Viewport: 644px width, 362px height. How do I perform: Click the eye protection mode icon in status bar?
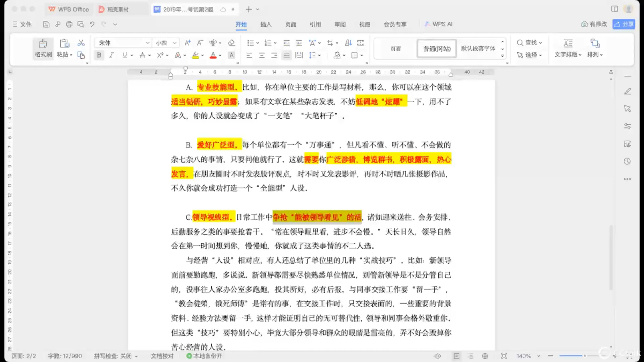tap(438, 356)
